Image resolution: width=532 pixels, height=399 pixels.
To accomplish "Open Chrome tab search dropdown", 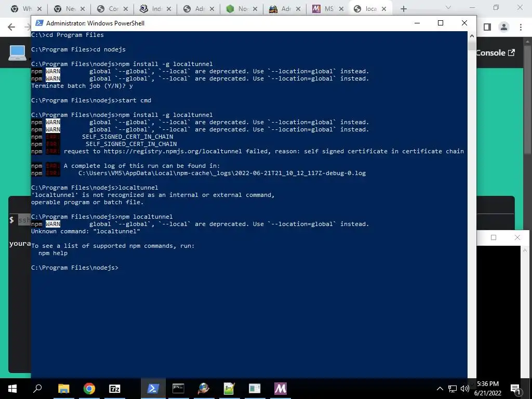I will (x=448, y=7).
